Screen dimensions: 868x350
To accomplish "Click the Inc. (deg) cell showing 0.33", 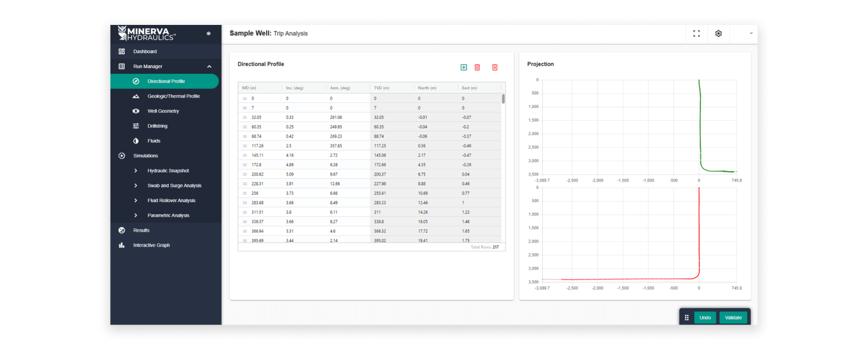I will point(290,117).
